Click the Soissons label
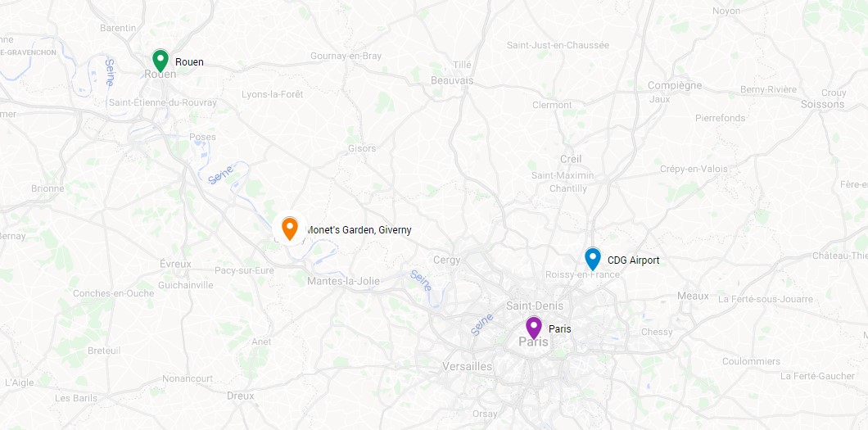This screenshot has height=430, width=868. pyautogui.click(x=823, y=104)
